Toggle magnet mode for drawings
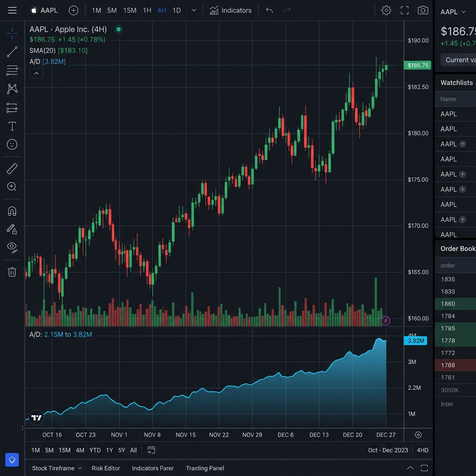 12,211
